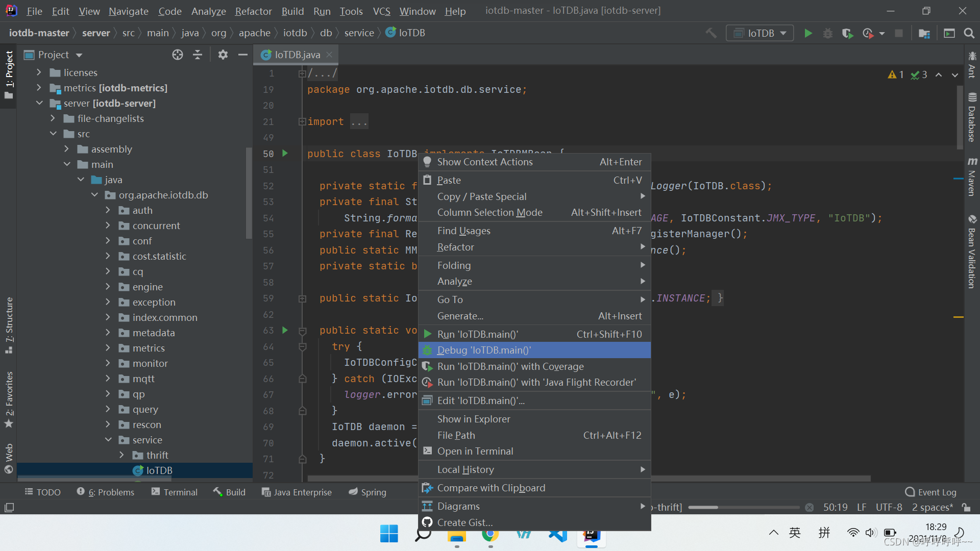Click run gutter arrow on line 50

pos(285,153)
